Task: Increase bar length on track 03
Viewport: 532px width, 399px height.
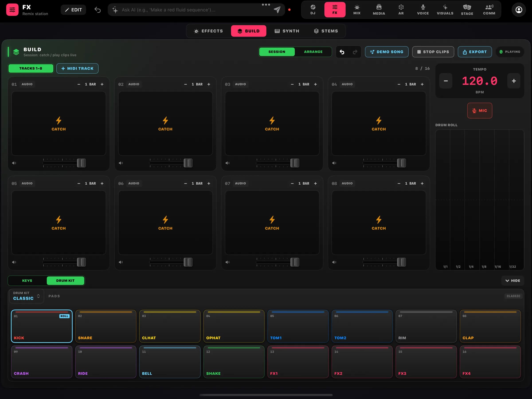Action: point(315,84)
